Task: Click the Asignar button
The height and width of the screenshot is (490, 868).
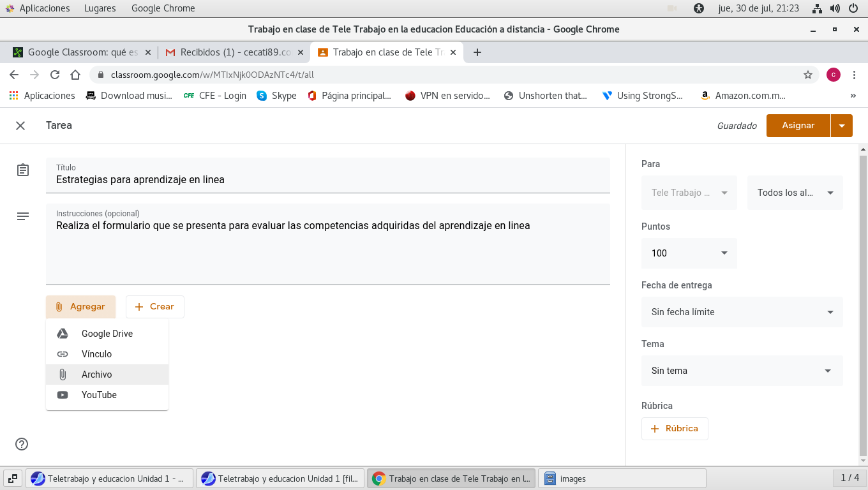Action: coord(798,126)
